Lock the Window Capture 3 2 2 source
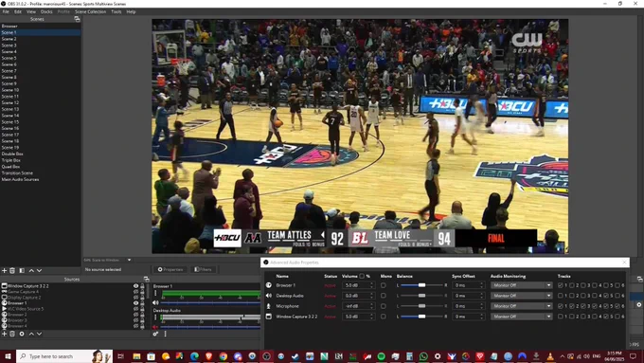This screenshot has height=363, width=644. click(142, 286)
